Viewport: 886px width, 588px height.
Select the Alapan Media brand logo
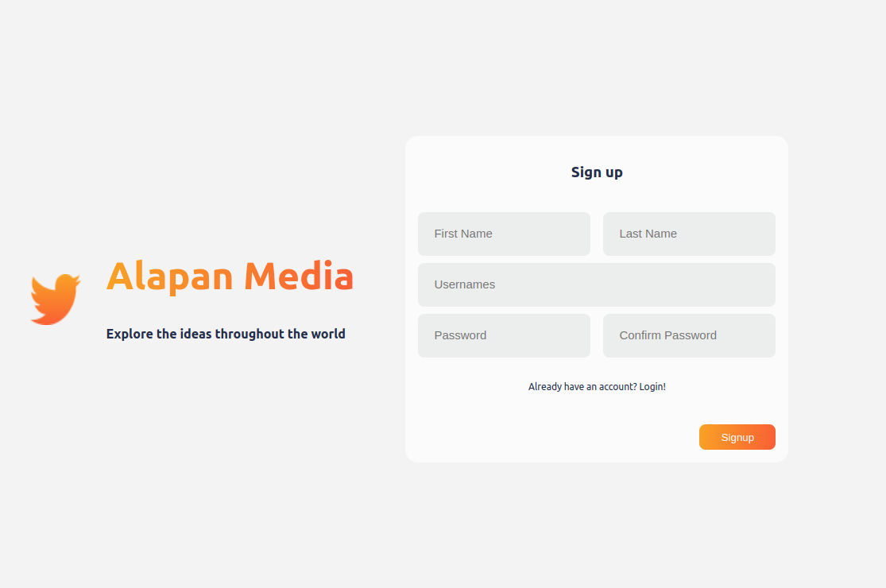[x=55, y=299]
